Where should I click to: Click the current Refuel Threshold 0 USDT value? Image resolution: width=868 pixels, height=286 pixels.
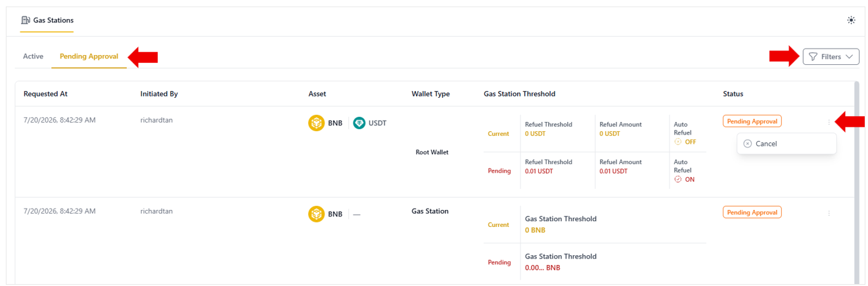(535, 134)
